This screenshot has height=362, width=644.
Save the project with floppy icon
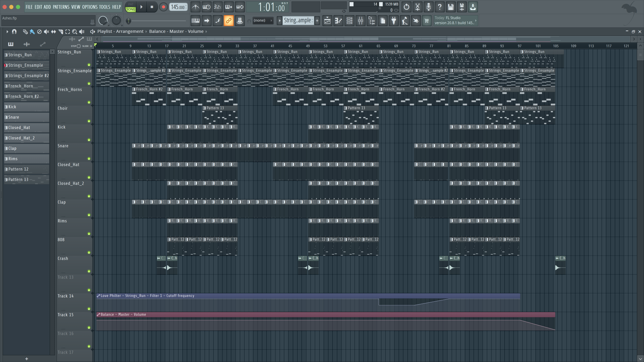pos(451,7)
